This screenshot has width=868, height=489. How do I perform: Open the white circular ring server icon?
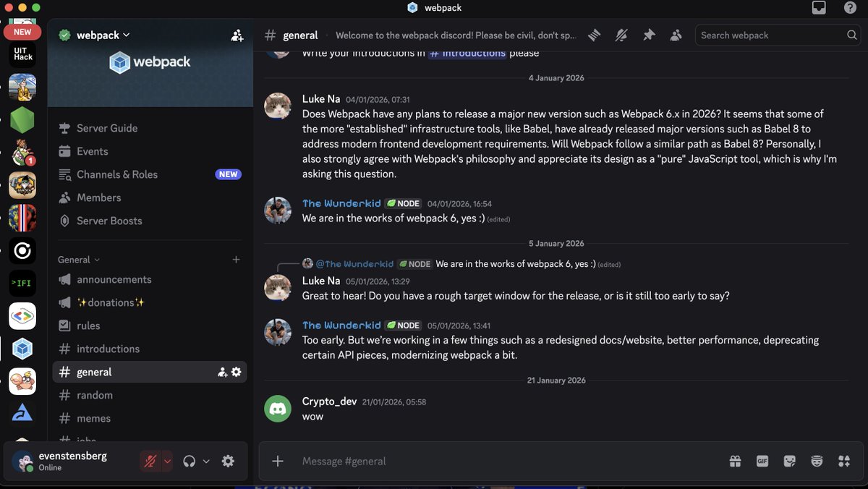[x=22, y=251]
